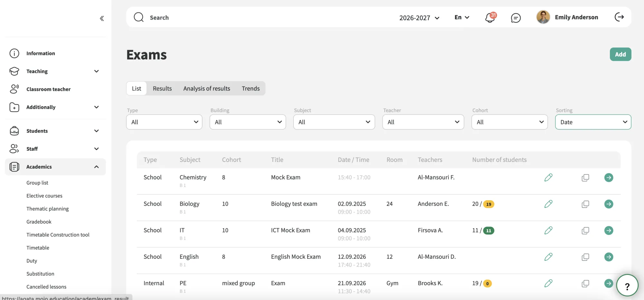Collapse the Academics section

(x=55, y=167)
